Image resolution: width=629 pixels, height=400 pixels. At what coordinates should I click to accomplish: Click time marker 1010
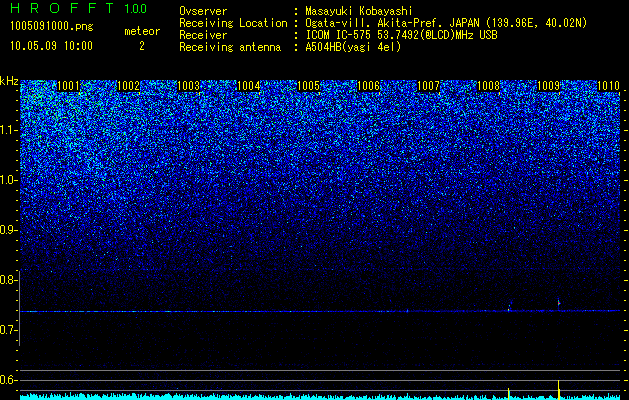click(608, 86)
